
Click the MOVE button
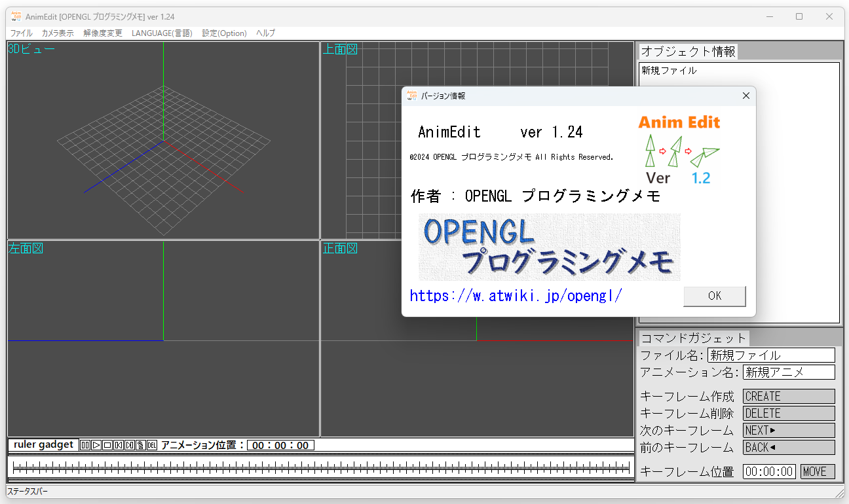point(818,472)
